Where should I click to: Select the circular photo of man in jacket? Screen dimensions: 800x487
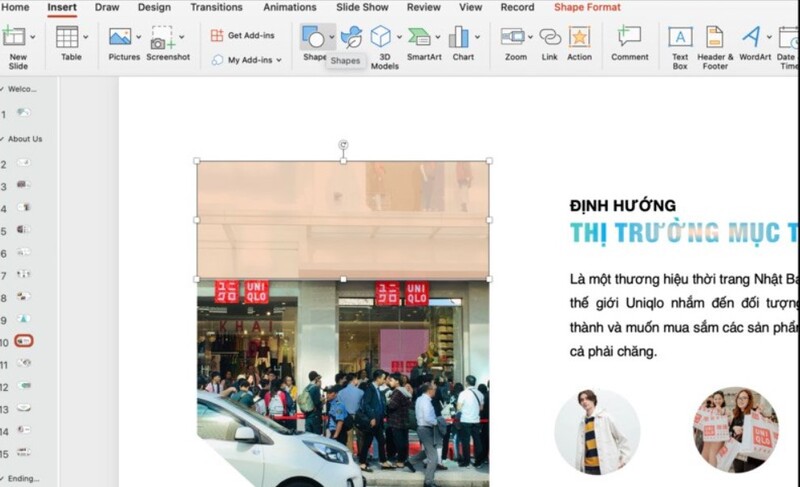(x=597, y=431)
